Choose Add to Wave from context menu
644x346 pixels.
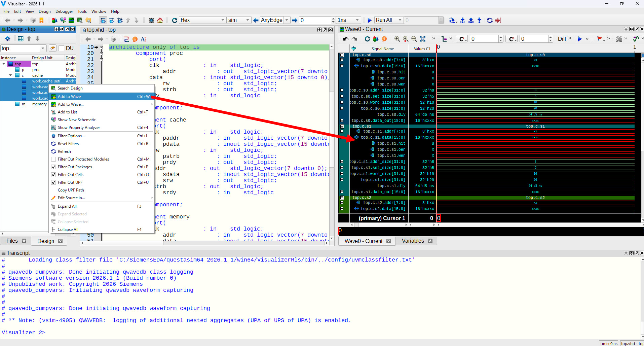coord(102,97)
